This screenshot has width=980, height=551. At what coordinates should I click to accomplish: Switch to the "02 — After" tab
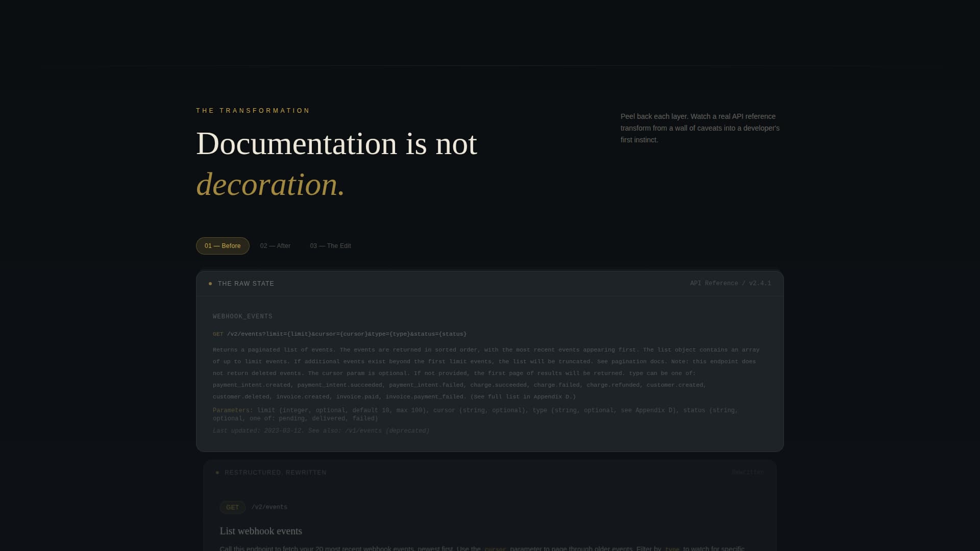click(275, 246)
